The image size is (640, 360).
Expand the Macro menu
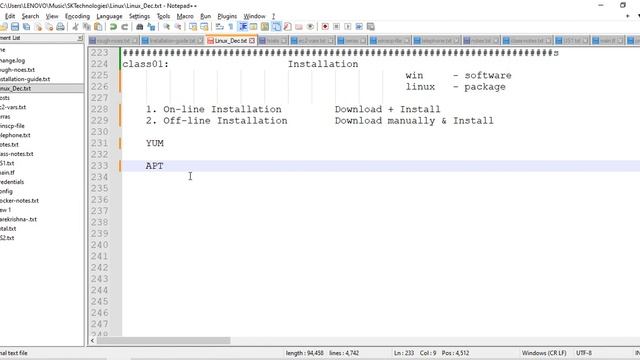click(185, 16)
